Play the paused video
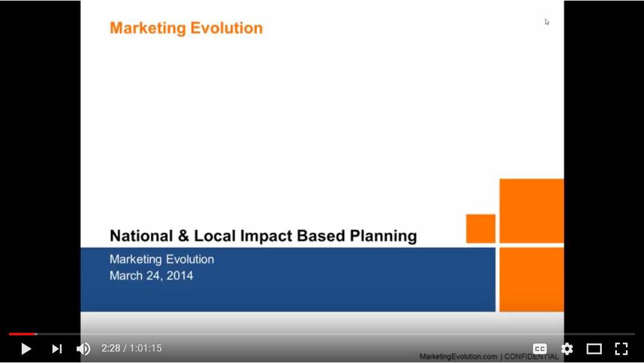Viewport: 644px width, 363px height. click(x=26, y=349)
